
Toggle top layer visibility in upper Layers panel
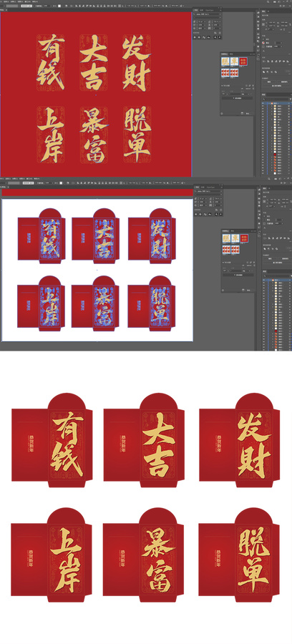[x=263, y=103]
